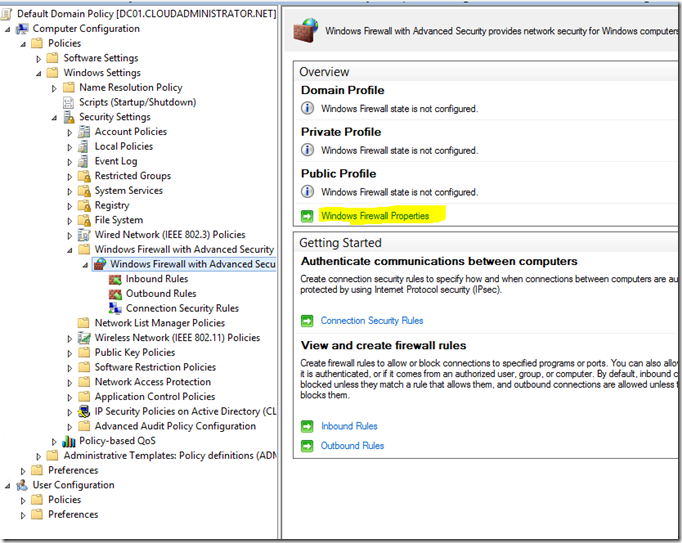Select the Public Key Policies node
The width and height of the screenshot is (682, 543).
coord(134,353)
